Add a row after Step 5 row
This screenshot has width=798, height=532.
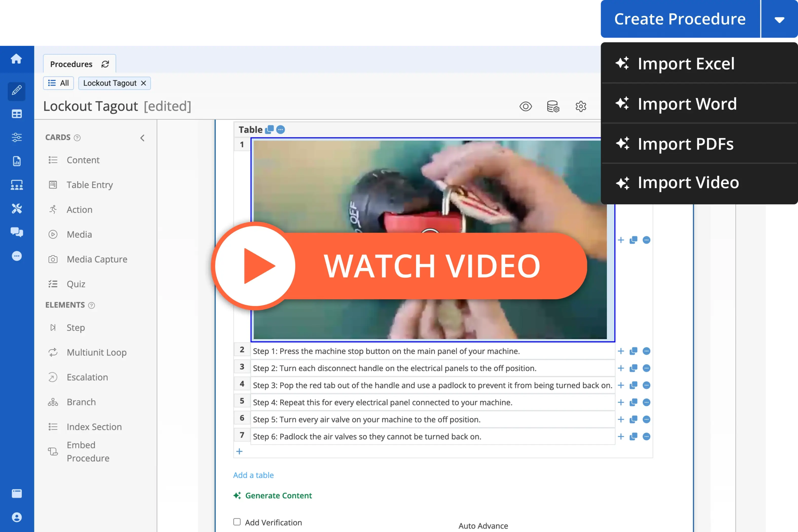click(x=621, y=419)
